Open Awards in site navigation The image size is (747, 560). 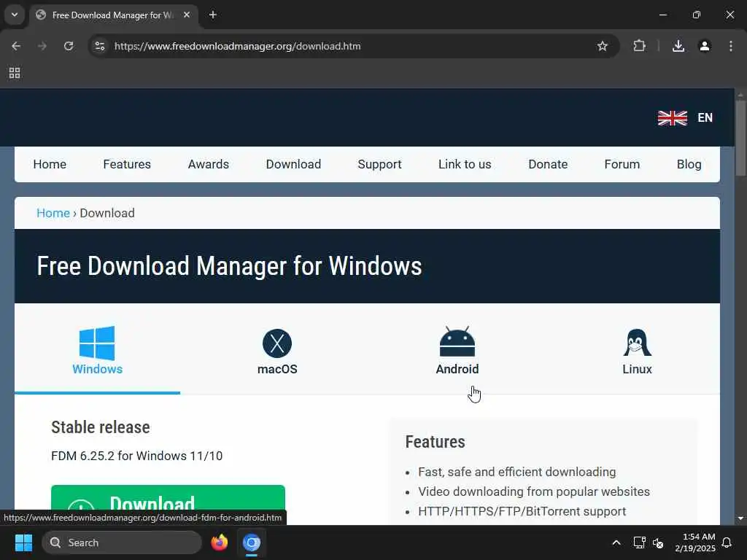tap(208, 164)
